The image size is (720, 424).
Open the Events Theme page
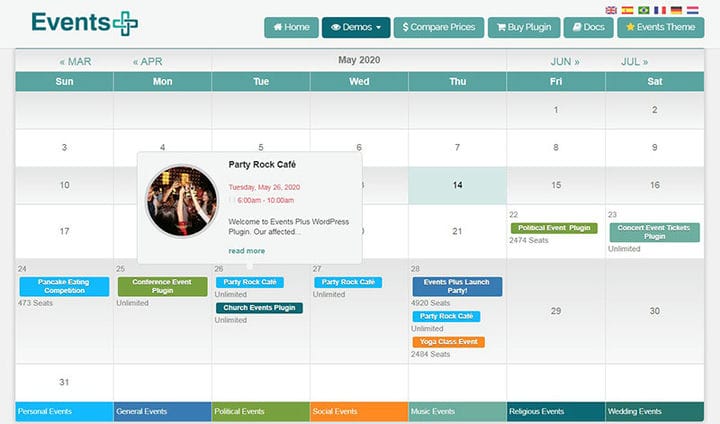660,28
